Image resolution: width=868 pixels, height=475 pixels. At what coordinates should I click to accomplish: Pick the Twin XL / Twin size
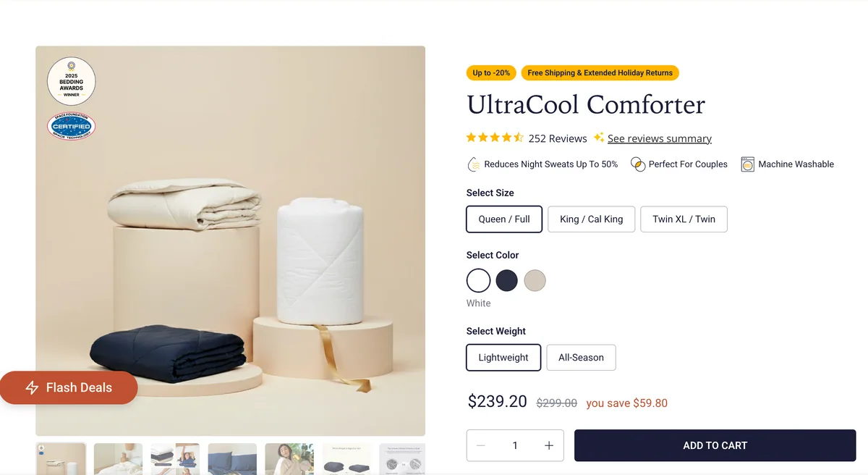pyautogui.click(x=684, y=219)
